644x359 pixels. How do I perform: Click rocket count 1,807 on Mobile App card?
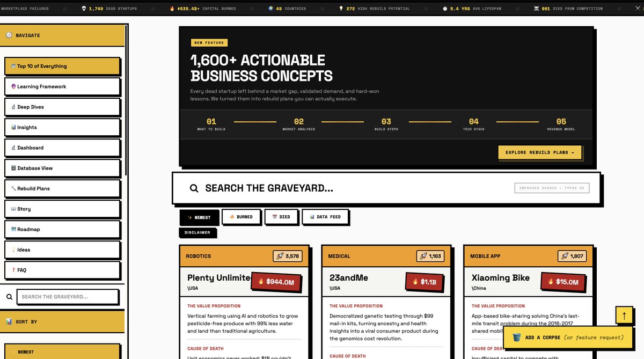pos(572,257)
